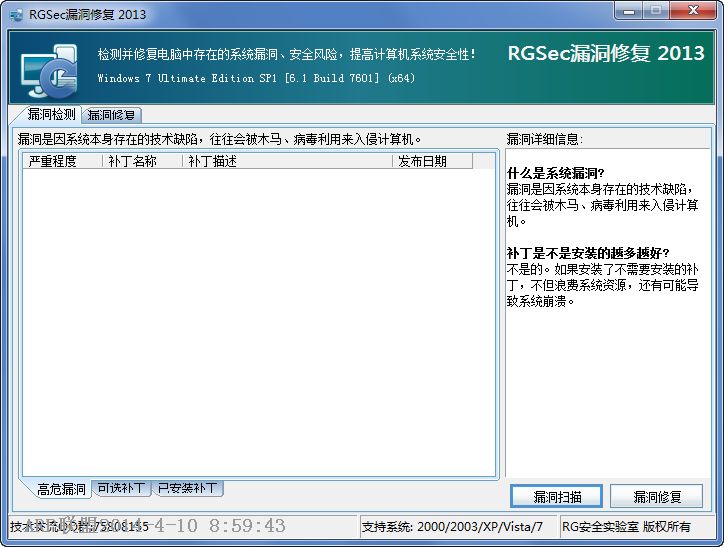The width and height of the screenshot is (724, 547).
Task: Sort by 补丁描述 column header
Action: (x=288, y=161)
